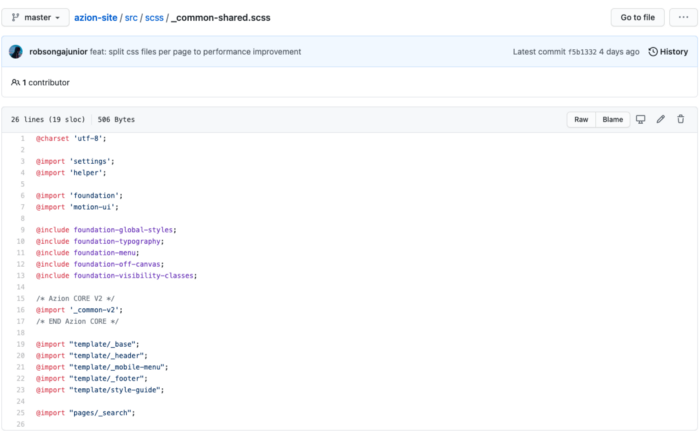700x435 pixels.
Task: Click foundation-typography include line
Action: coord(100,242)
